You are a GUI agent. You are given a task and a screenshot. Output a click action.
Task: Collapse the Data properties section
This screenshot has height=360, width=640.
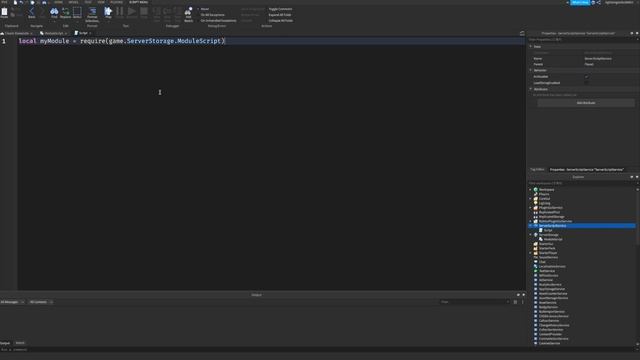point(531,47)
